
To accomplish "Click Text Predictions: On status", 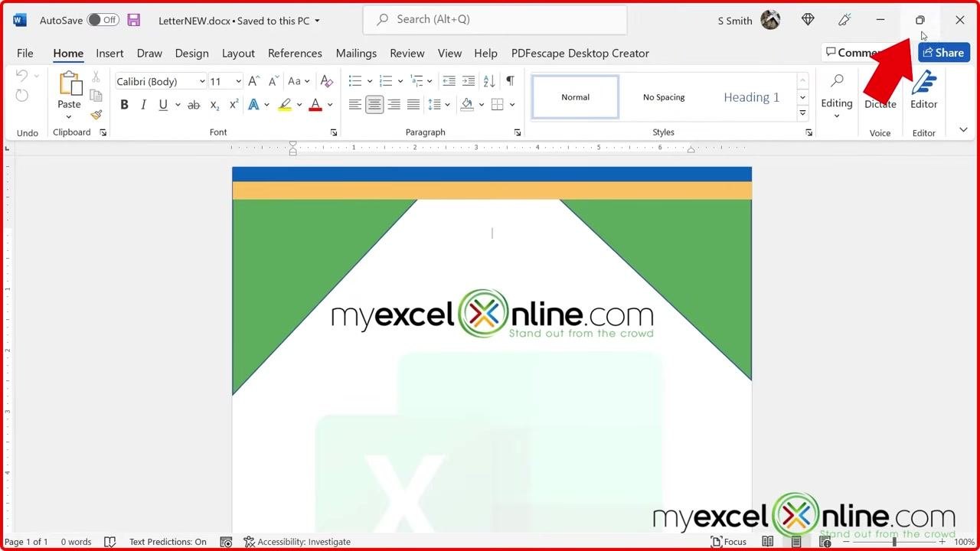I will click(168, 542).
